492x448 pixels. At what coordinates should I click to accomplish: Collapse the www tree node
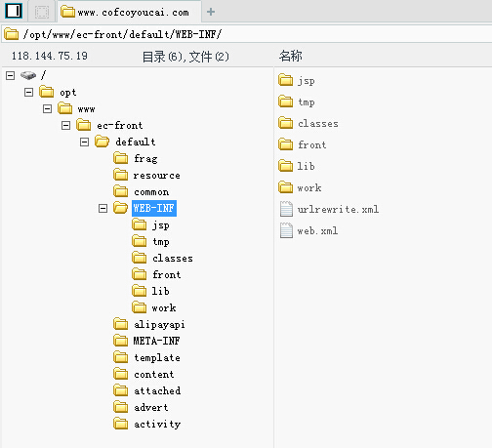pyautogui.click(x=47, y=108)
